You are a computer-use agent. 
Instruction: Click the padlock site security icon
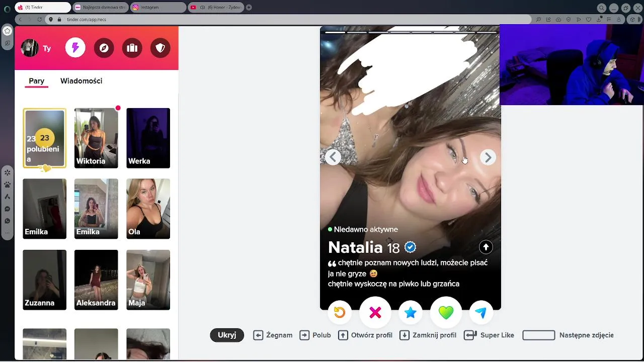pos(59,19)
